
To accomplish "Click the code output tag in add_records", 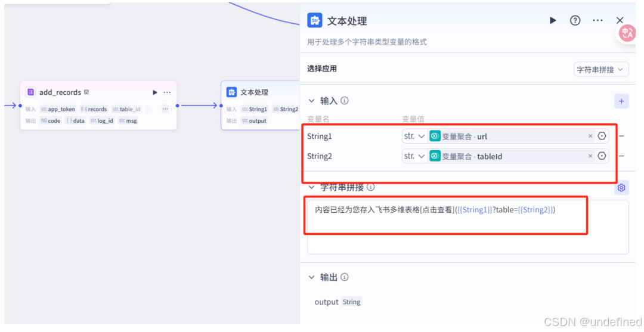I will 51,120.
